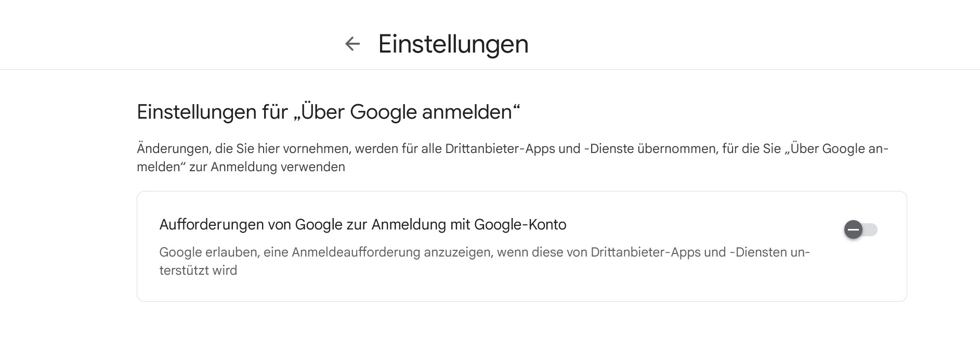Click the minus knob on the switch
980x358 pixels.
(x=853, y=229)
